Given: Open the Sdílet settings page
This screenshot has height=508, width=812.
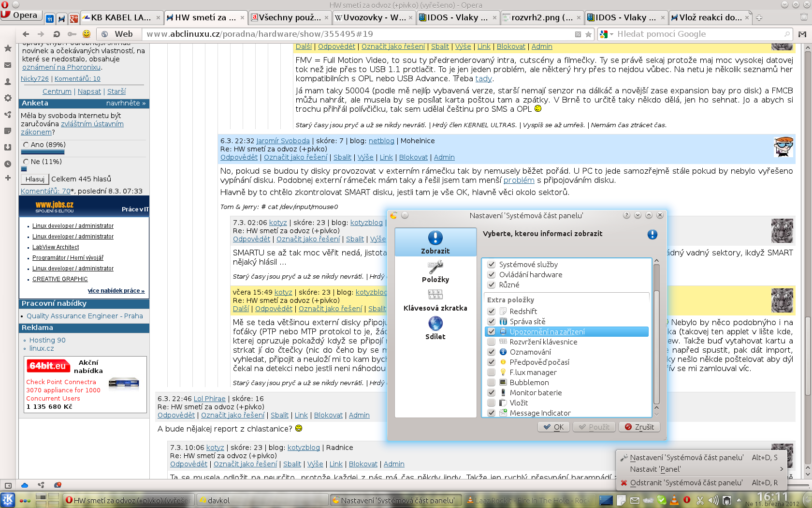Looking at the screenshot, I should (435, 329).
